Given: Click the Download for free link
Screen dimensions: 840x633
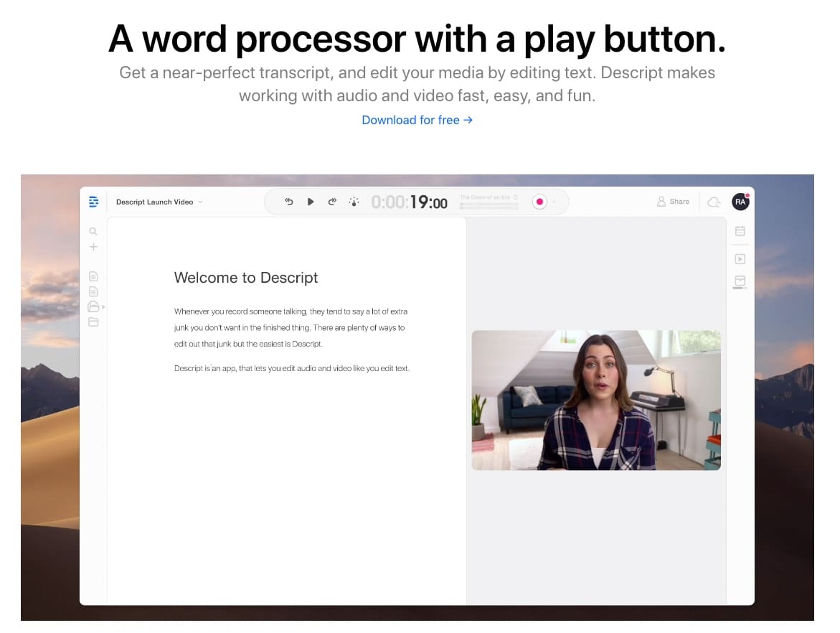Looking at the screenshot, I should point(417,120).
